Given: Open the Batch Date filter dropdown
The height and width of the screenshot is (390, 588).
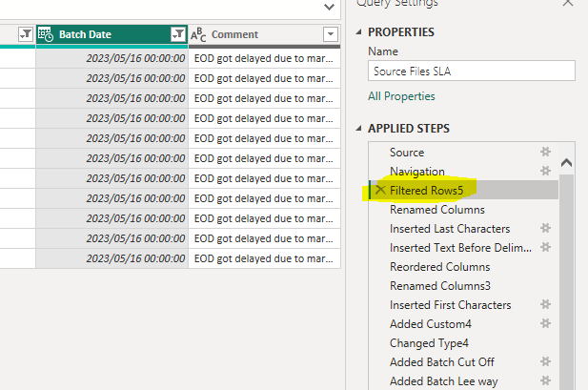Looking at the screenshot, I should tap(178, 34).
